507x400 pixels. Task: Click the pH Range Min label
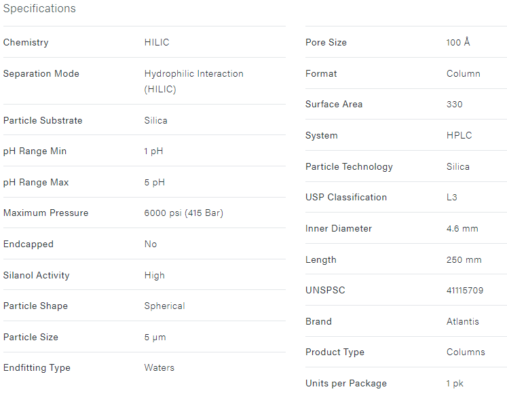pos(35,151)
